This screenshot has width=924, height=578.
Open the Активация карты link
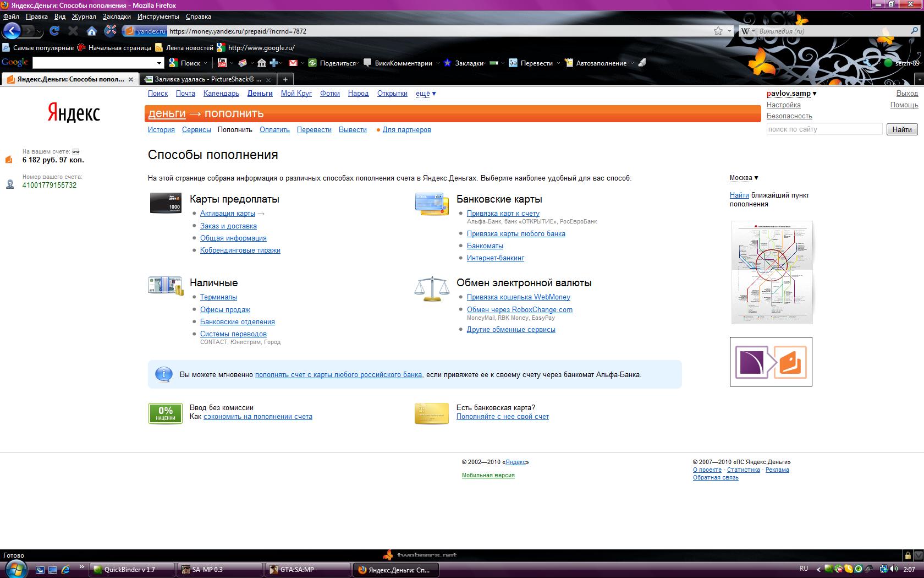coord(228,214)
